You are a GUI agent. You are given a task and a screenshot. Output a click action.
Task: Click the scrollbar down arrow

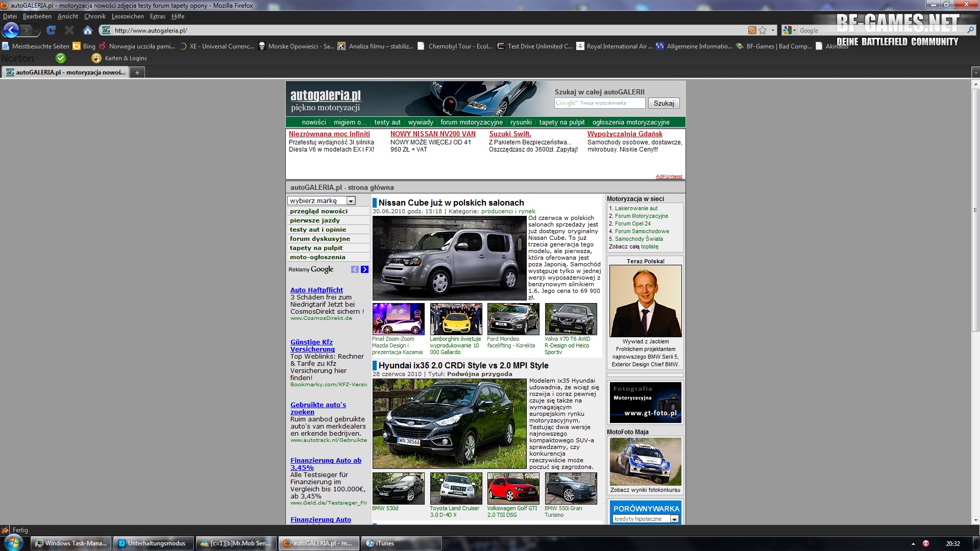point(975,520)
